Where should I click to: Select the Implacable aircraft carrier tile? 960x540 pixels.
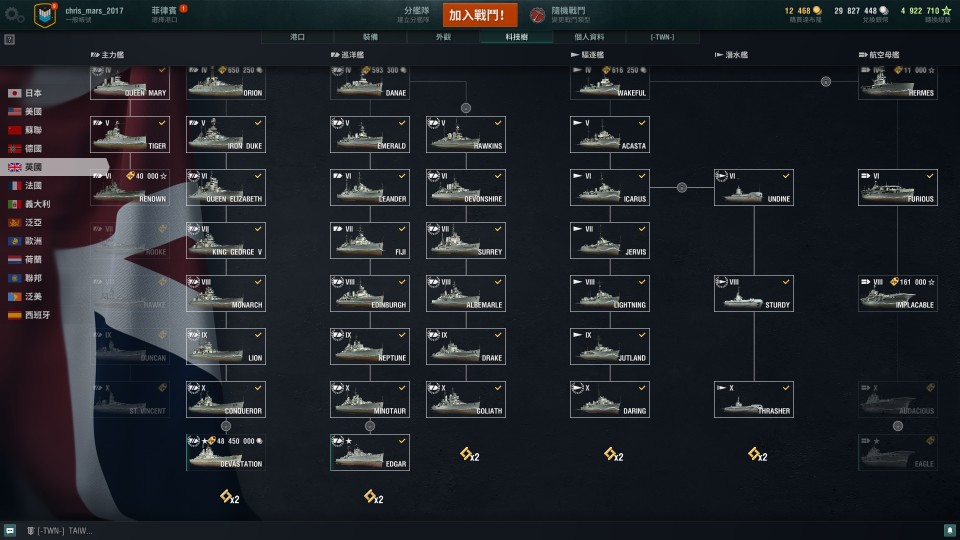tap(898, 293)
